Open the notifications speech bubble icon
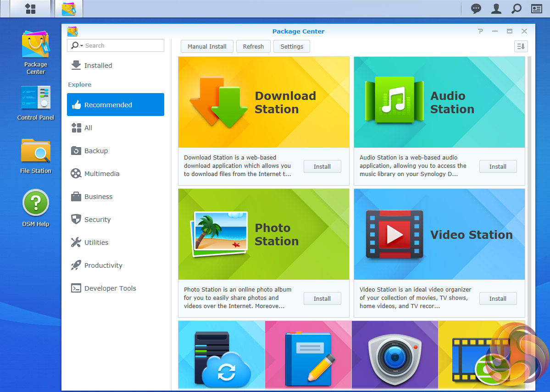The image size is (550, 392). tap(476, 8)
